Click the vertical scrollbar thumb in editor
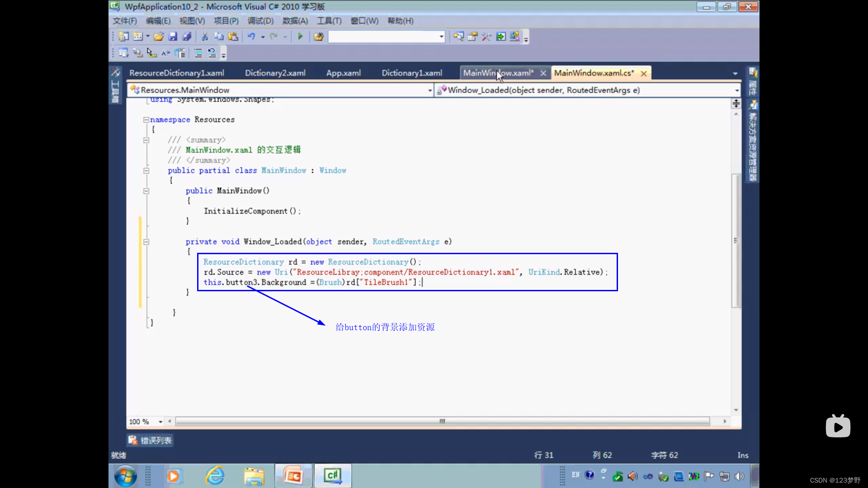 pos(736,240)
